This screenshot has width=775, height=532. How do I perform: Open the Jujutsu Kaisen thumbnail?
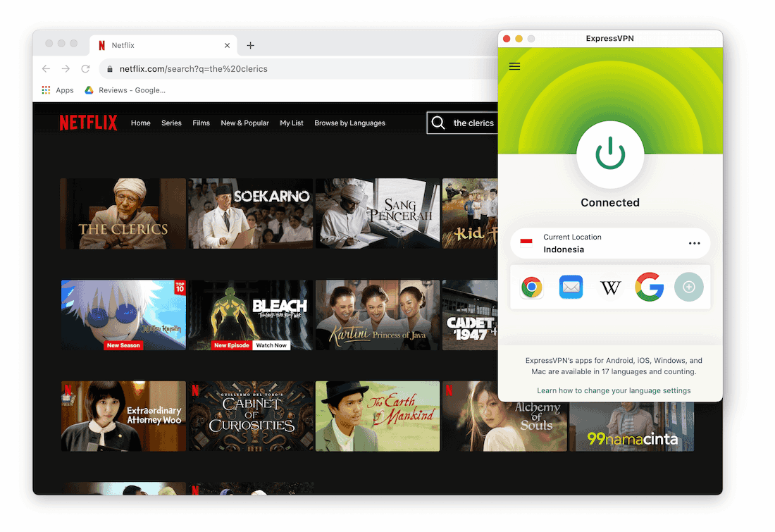click(123, 315)
